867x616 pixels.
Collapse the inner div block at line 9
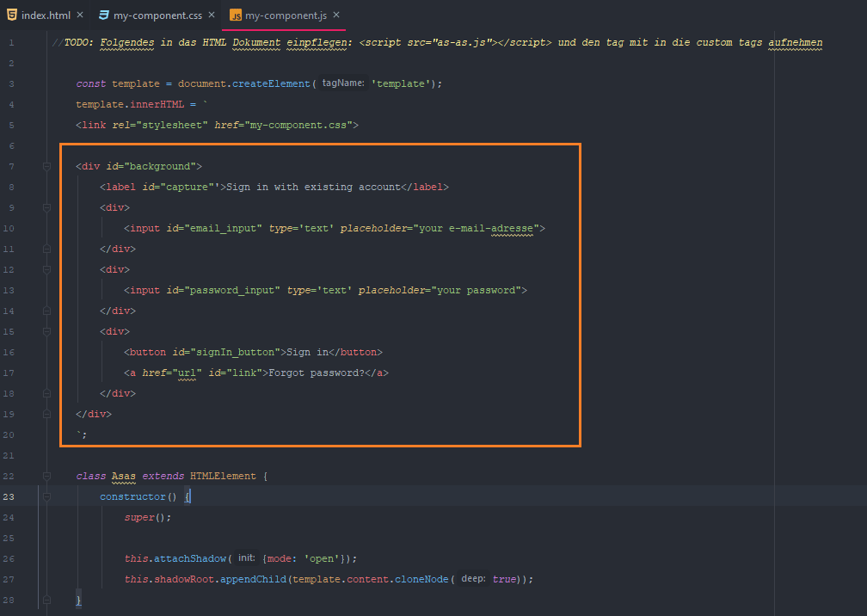[x=47, y=207]
